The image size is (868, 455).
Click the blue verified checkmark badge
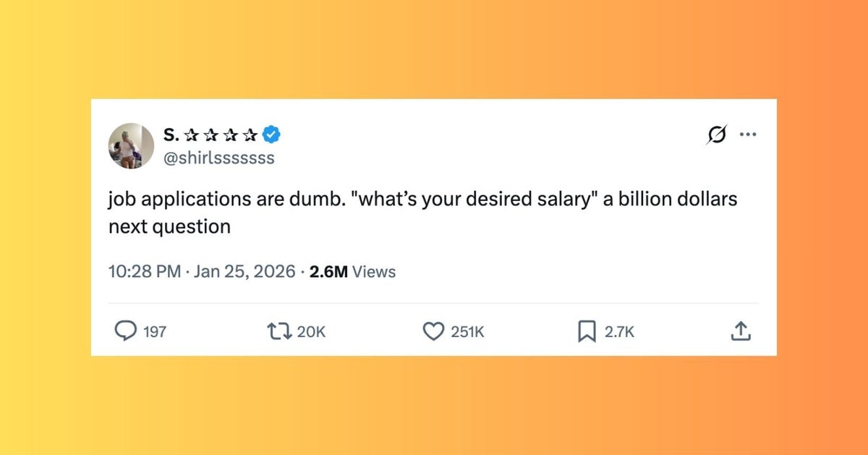click(271, 133)
